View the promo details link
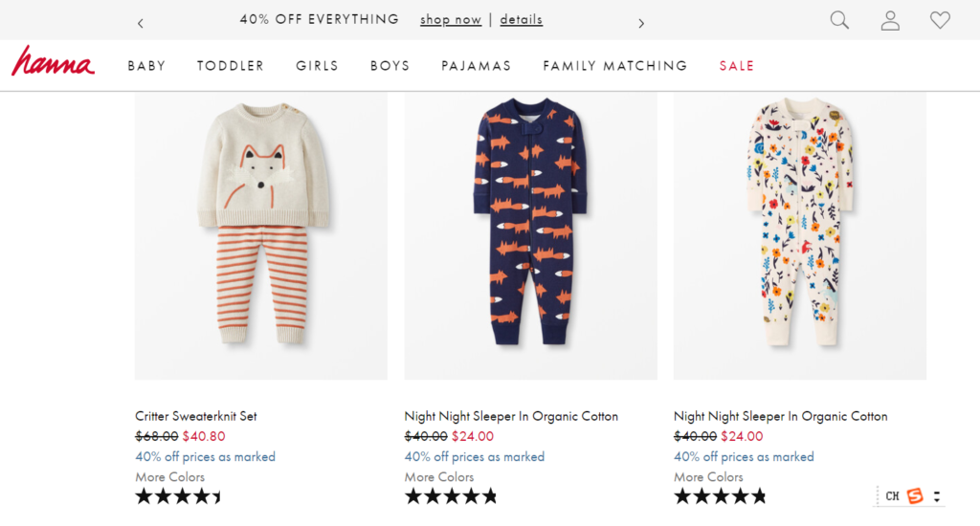The image size is (980, 526). tap(522, 19)
